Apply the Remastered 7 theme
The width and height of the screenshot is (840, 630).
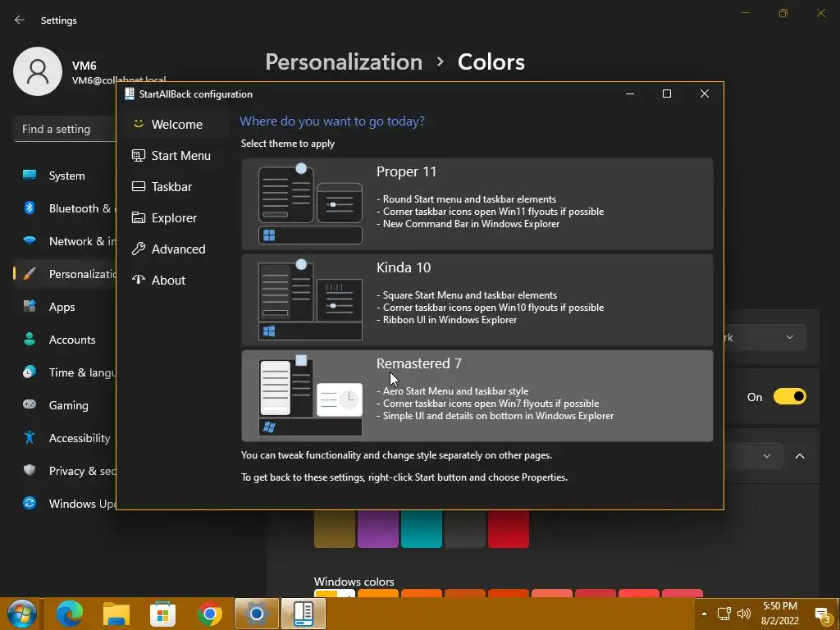pos(477,396)
